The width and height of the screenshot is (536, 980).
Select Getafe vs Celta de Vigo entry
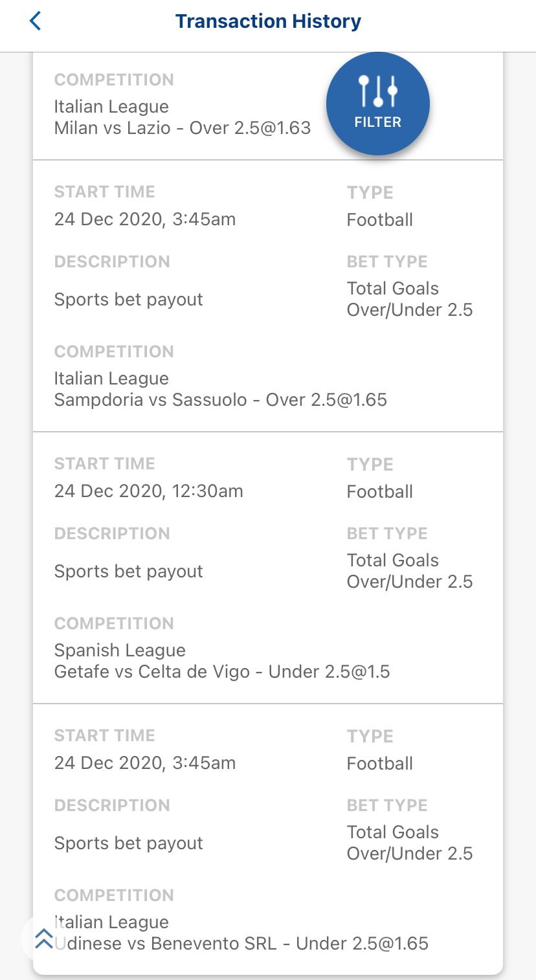point(222,671)
